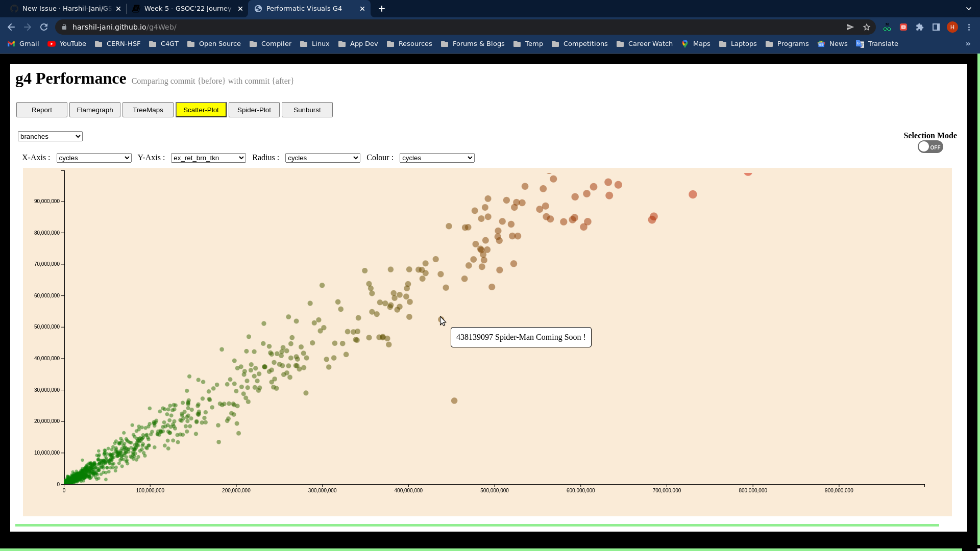This screenshot has width=980, height=551.
Task: Open C4GT bookmarks folder
Action: pos(163,44)
